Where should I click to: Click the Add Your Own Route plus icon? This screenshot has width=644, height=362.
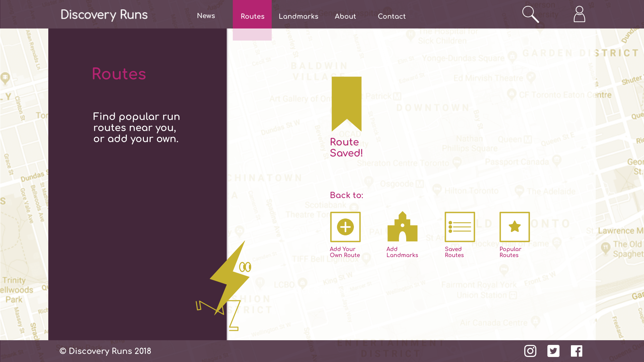[x=345, y=227]
